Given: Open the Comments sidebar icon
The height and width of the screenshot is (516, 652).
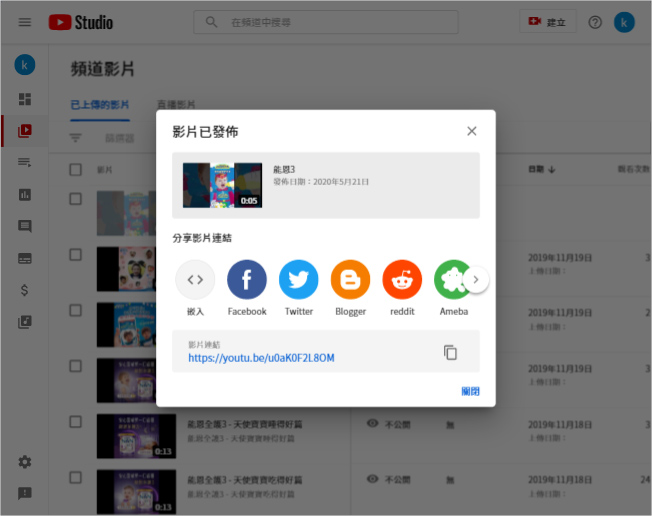Looking at the screenshot, I should click(25, 226).
